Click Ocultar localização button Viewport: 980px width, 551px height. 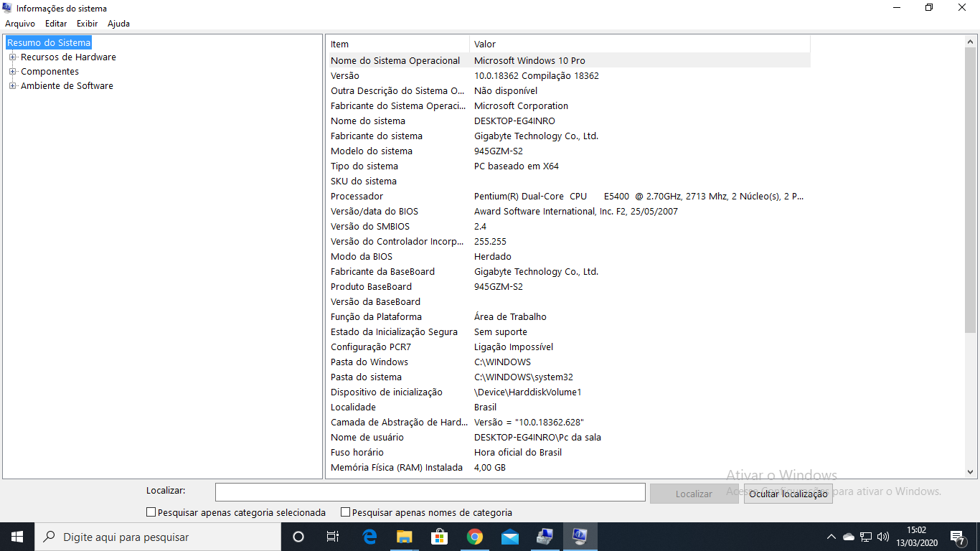pyautogui.click(x=788, y=494)
